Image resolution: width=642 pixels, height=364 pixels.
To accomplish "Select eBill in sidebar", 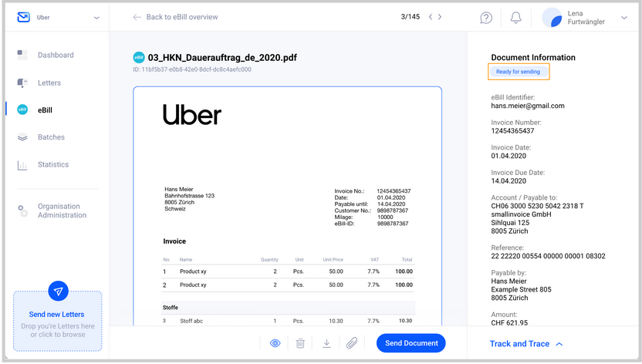I will (45, 110).
